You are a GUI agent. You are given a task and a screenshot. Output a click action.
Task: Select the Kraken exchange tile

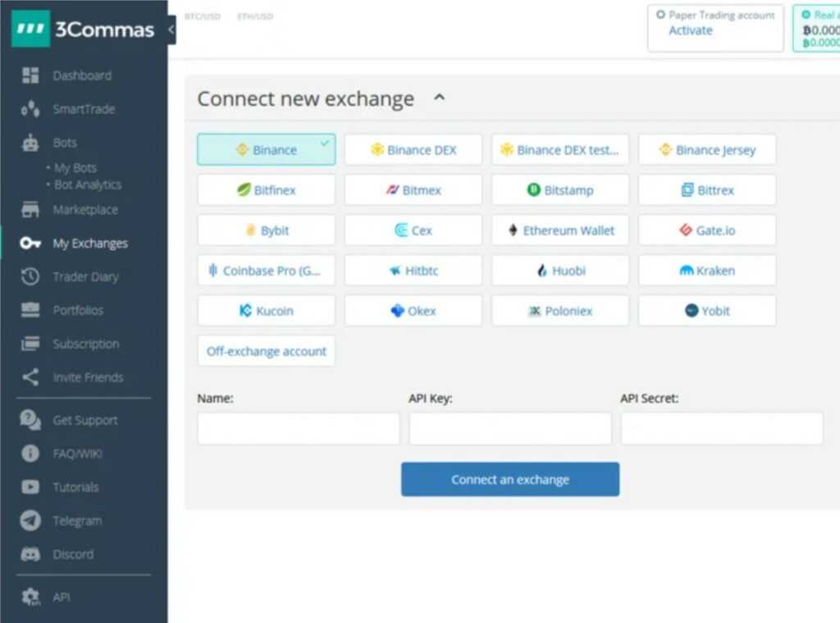pos(706,270)
